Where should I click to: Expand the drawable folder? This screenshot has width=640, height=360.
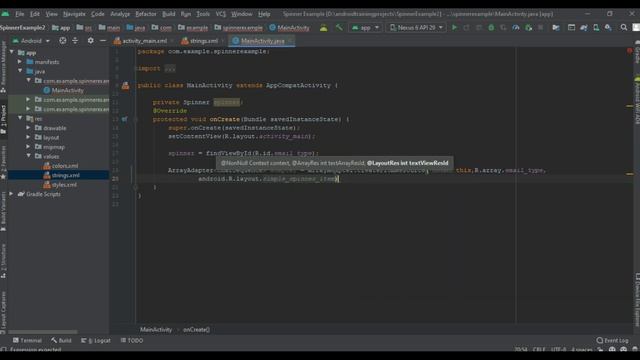click(x=28, y=127)
